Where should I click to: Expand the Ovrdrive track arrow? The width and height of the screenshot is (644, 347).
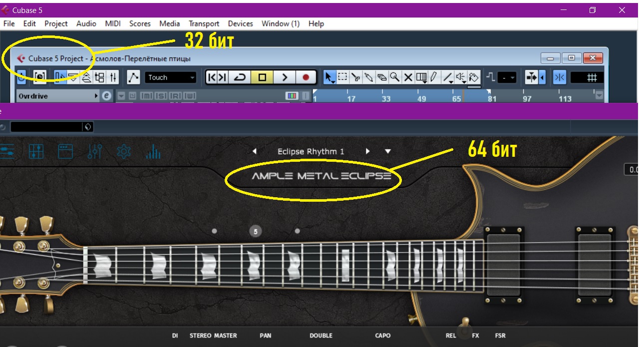coord(96,96)
